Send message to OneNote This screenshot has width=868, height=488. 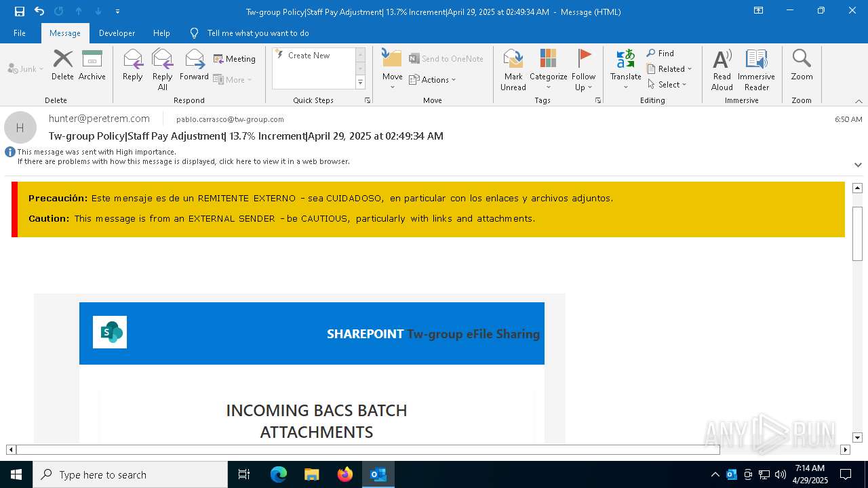point(446,59)
